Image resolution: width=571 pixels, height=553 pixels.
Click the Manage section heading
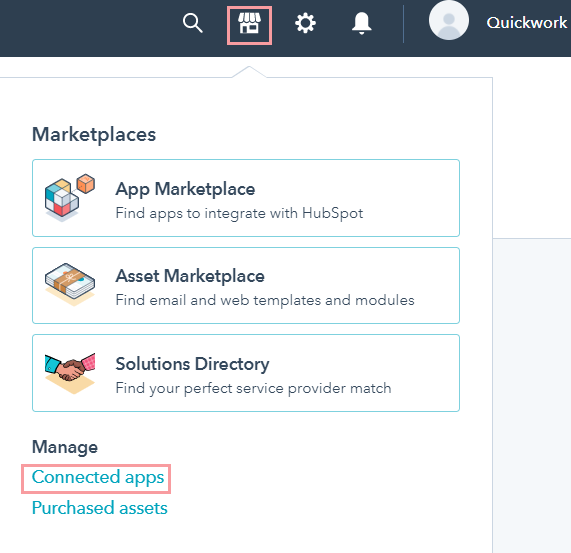point(65,447)
